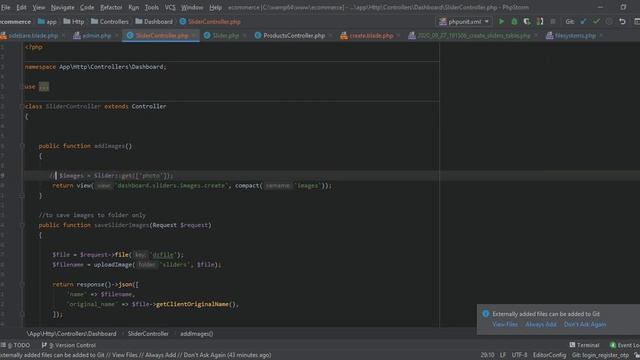
Task: Close the create.blade.php tab
Action: 398,36
